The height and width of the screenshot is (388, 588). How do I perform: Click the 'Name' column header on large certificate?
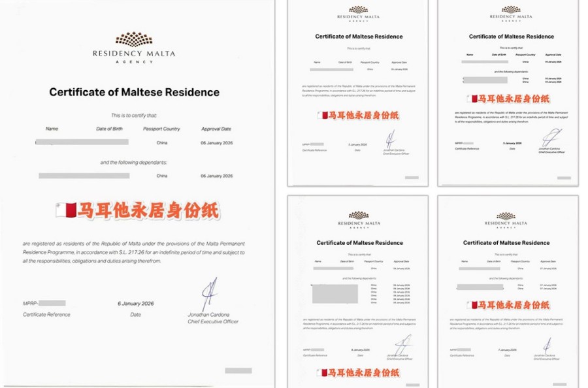52,129
